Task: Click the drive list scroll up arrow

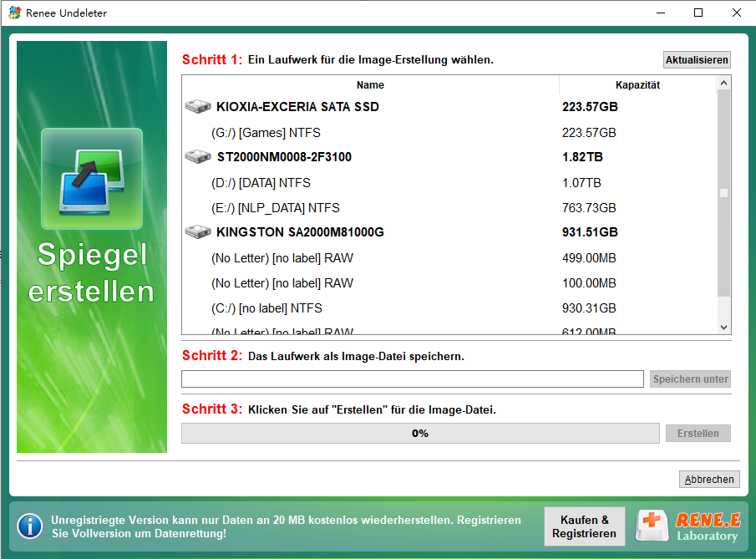Action: tap(723, 83)
